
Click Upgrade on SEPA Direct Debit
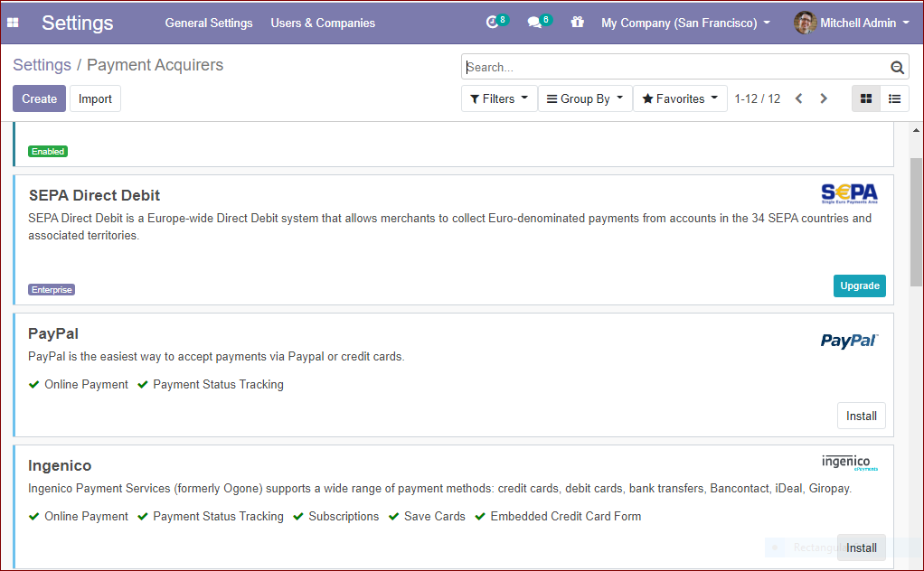click(x=859, y=285)
